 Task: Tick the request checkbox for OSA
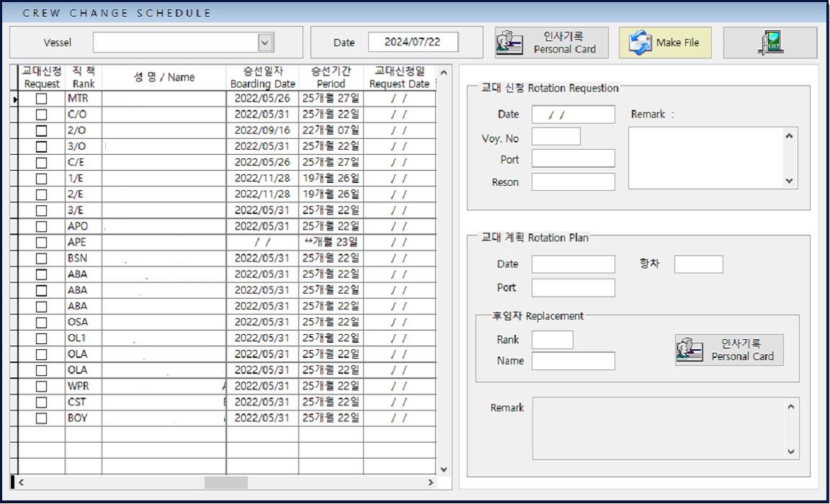tap(41, 322)
